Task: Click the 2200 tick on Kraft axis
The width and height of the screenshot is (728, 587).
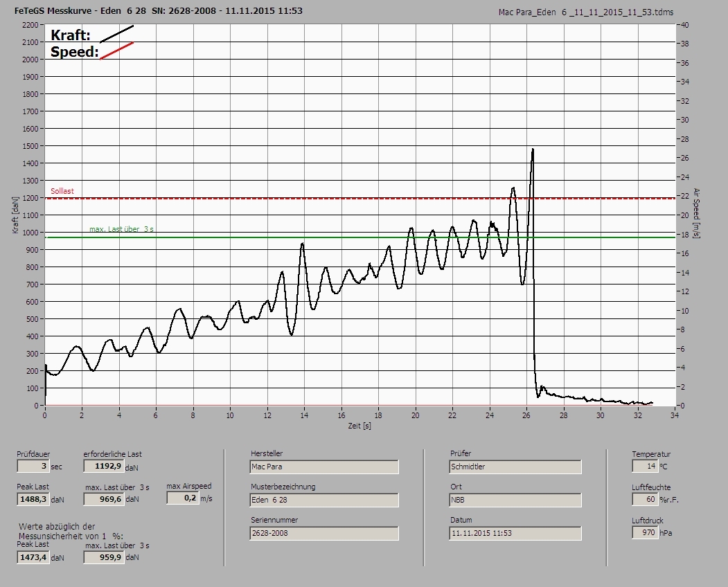Action: click(x=30, y=25)
